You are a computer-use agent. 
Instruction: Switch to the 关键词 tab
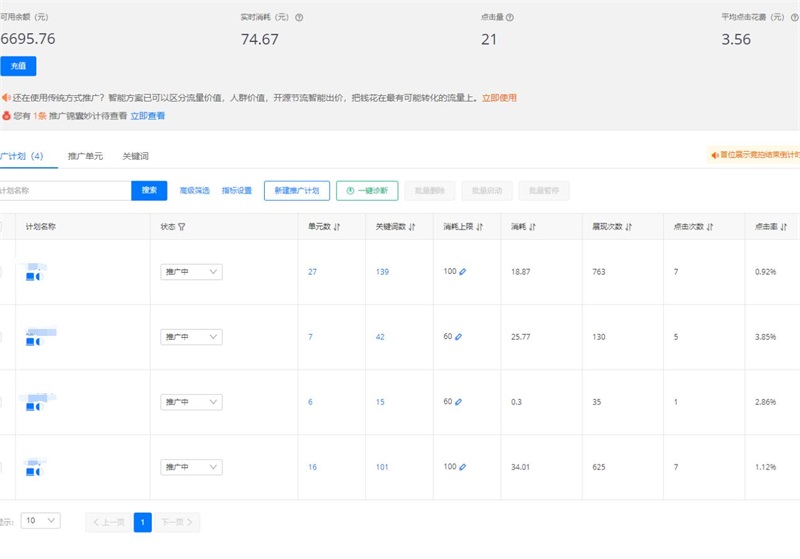[x=135, y=156]
